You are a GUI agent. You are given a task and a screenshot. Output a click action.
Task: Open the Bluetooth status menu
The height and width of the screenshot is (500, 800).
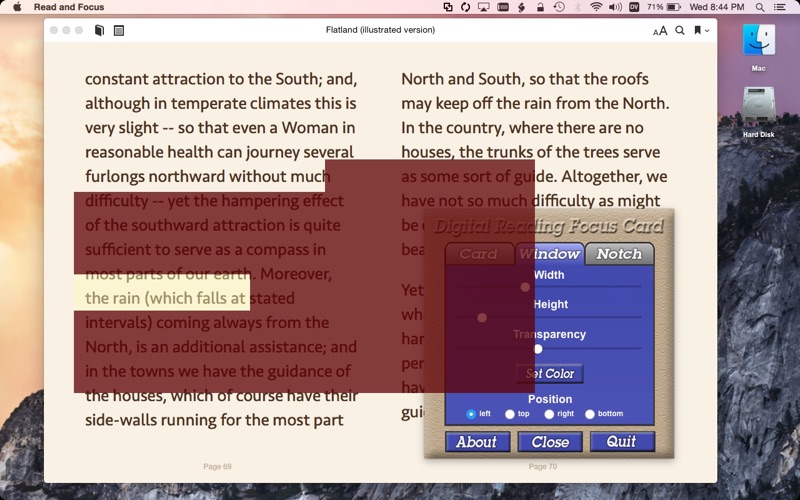578,7
